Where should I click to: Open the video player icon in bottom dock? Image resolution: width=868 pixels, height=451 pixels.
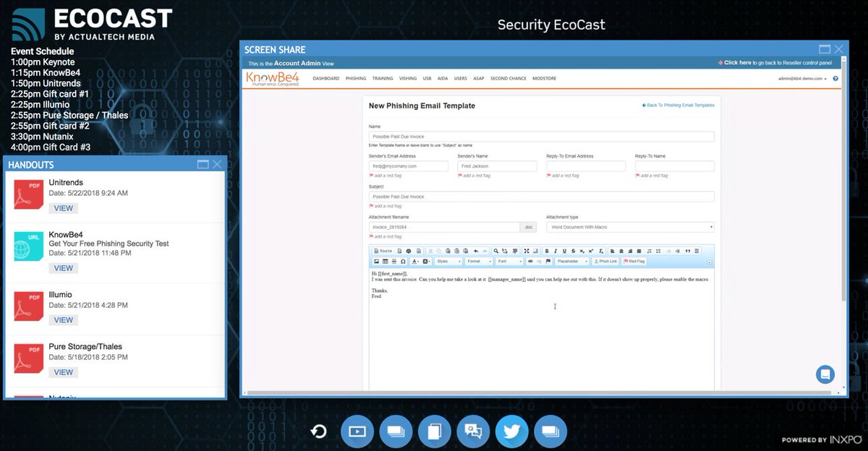(357, 431)
